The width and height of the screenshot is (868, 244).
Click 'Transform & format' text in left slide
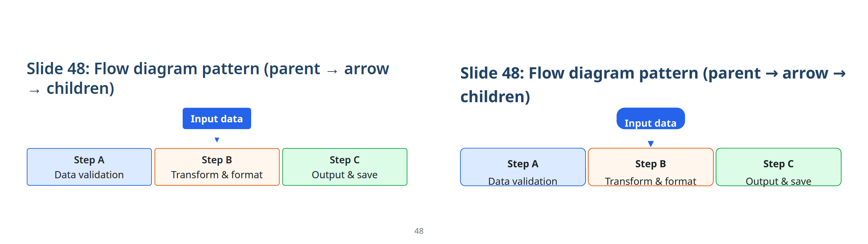pyautogui.click(x=217, y=175)
